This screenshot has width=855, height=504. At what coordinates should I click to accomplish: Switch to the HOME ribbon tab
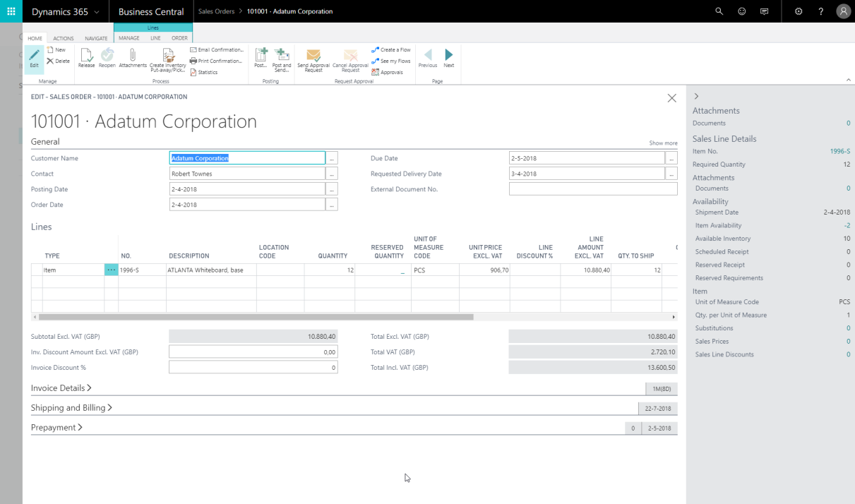35,38
